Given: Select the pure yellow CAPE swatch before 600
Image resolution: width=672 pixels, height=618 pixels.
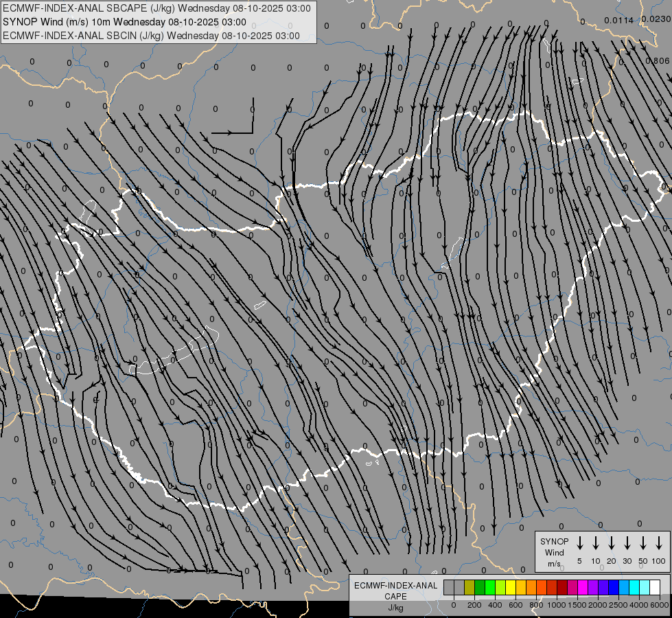Looking at the screenshot, I should point(511,587).
